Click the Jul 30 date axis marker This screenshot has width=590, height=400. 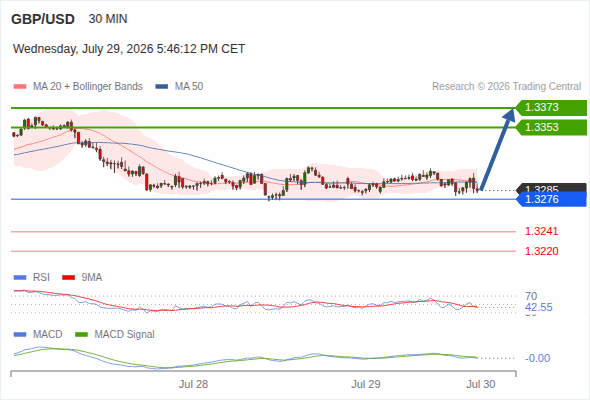point(481,384)
